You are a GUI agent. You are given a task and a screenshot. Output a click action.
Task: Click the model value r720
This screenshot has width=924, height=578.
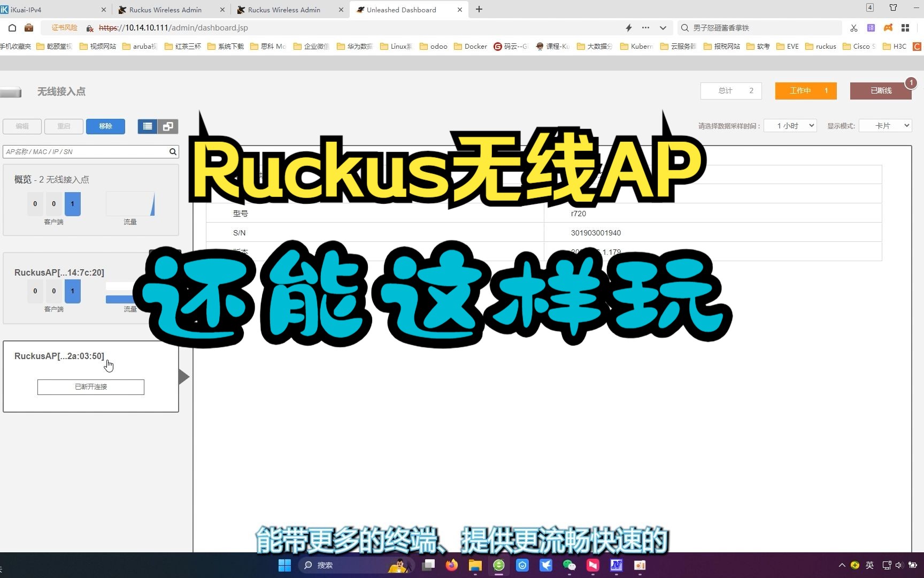579,214
